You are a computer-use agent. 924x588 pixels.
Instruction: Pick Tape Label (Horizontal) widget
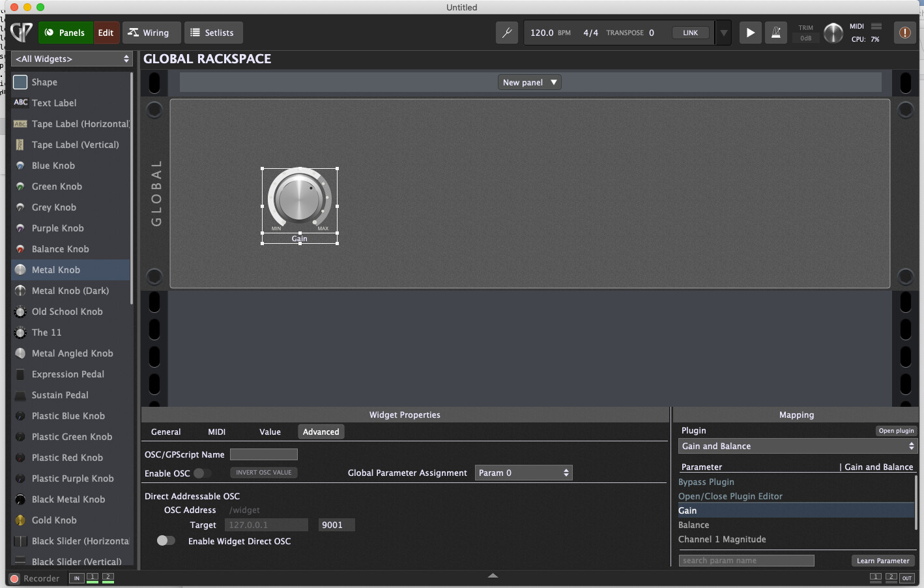tap(70, 124)
